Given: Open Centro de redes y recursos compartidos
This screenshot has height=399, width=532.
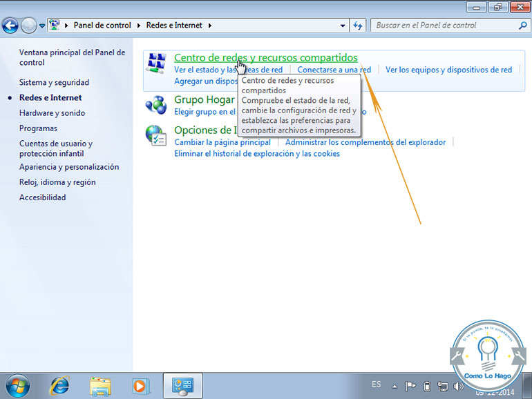Looking at the screenshot, I should tap(266, 57).
